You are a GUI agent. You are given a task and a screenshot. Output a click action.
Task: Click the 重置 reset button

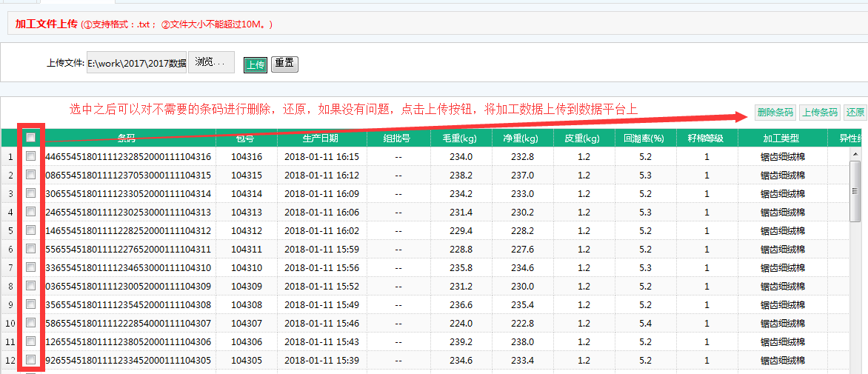(284, 64)
